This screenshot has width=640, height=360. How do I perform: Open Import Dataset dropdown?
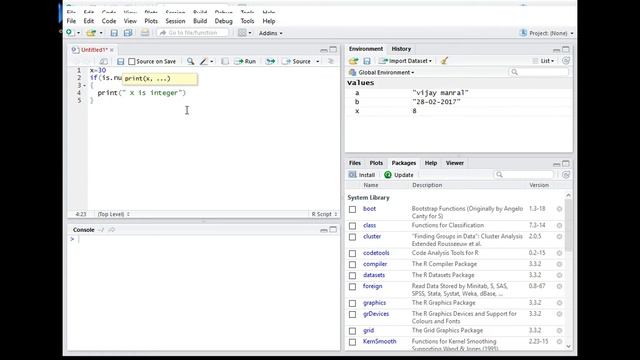click(x=405, y=61)
